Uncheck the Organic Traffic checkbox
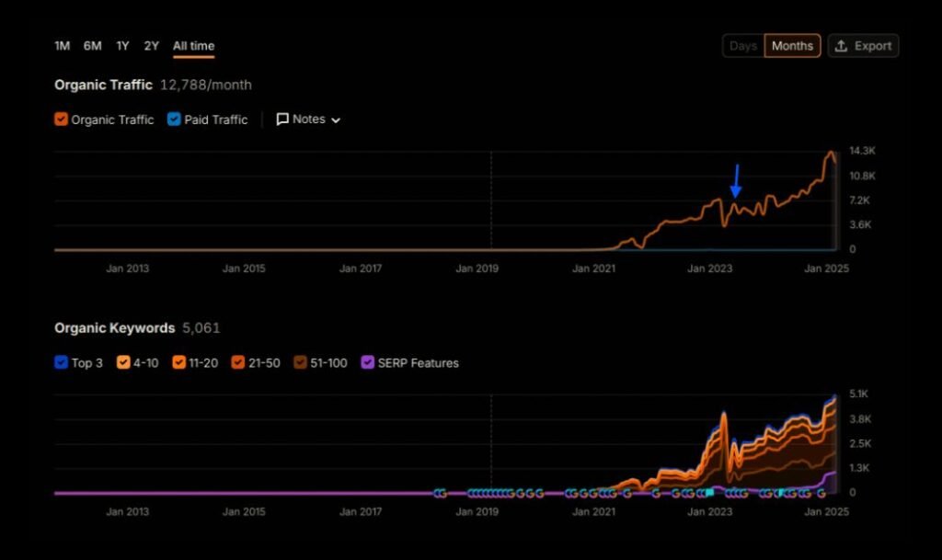Viewport: 942px width, 560px height. tap(62, 120)
